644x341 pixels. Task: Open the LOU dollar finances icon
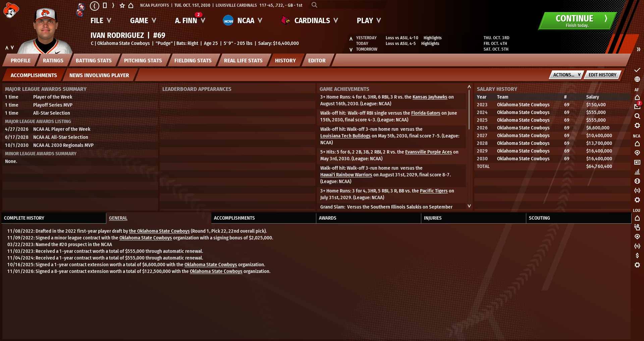tap(637, 255)
